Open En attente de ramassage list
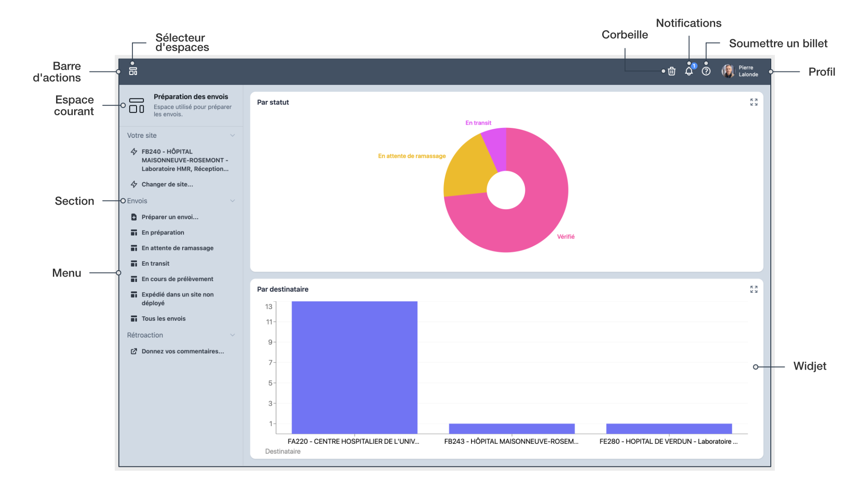This screenshot has width=868, height=488. click(177, 248)
